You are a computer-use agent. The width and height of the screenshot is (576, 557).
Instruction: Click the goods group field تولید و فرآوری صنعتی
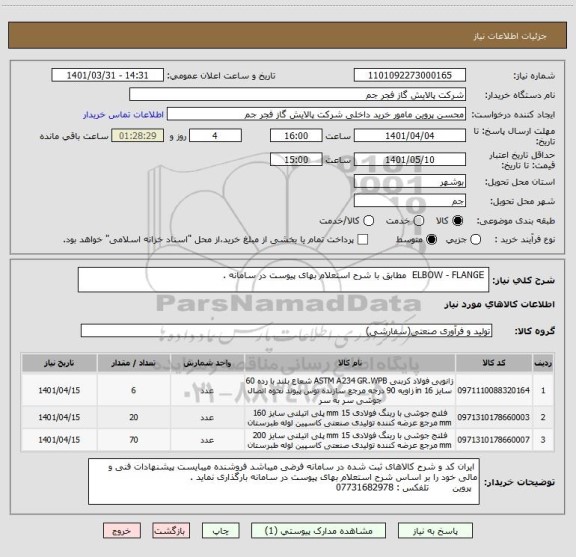pos(286,331)
